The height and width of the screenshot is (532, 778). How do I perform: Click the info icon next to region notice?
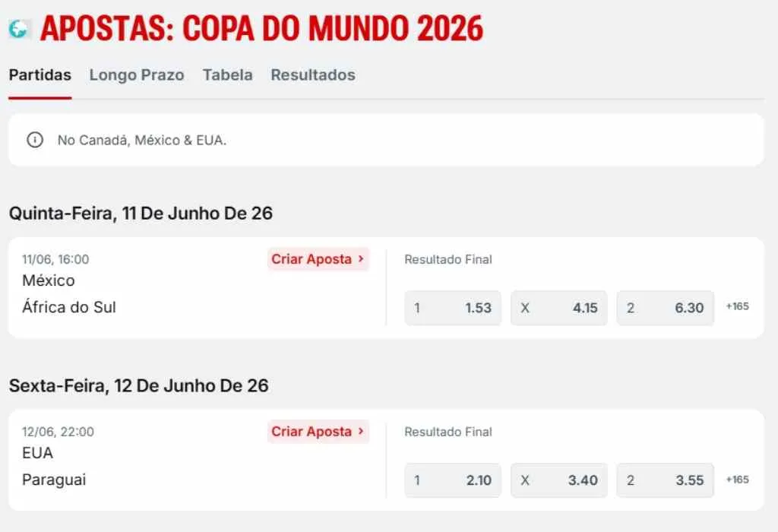(33, 140)
